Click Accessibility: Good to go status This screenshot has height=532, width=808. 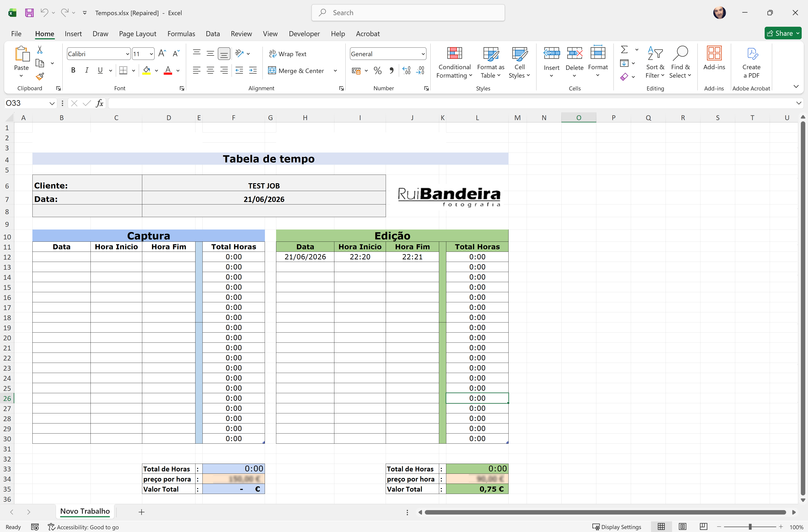(x=83, y=527)
